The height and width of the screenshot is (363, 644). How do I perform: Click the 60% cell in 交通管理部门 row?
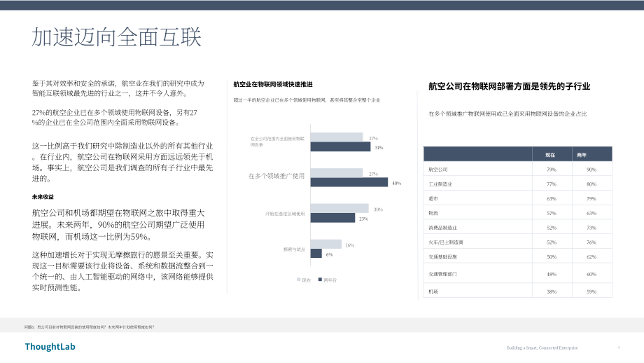tap(591, 274)
